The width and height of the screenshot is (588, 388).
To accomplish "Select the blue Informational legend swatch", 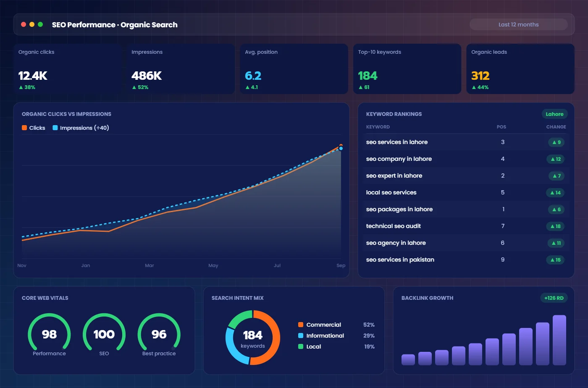I will [x=301, y=336].
